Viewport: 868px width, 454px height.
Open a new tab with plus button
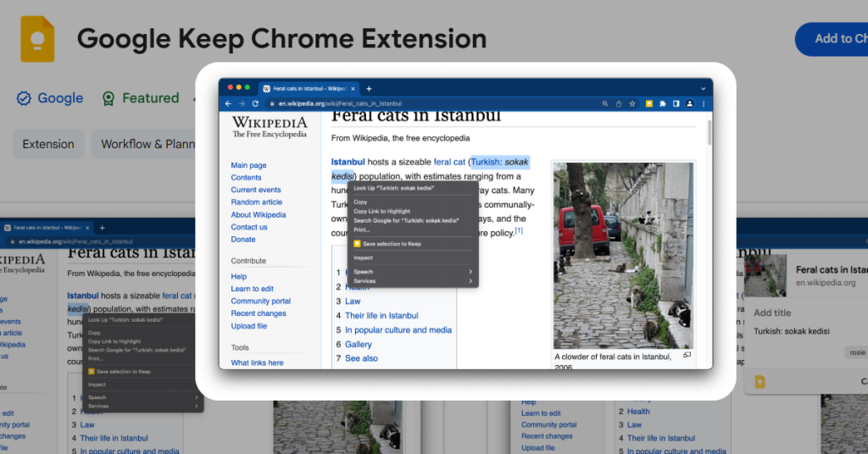pyautogui.click(x=369, y=88)
